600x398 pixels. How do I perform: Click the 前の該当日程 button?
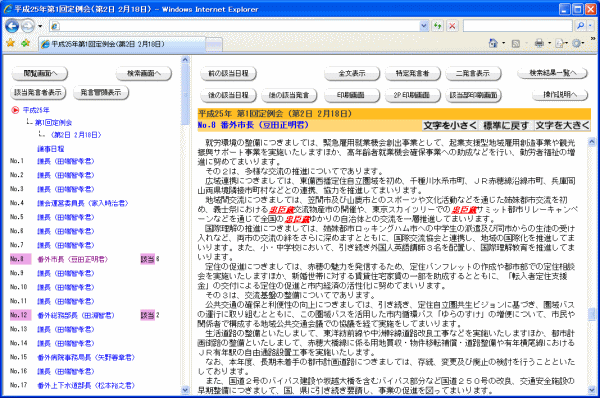coord(228,73)
